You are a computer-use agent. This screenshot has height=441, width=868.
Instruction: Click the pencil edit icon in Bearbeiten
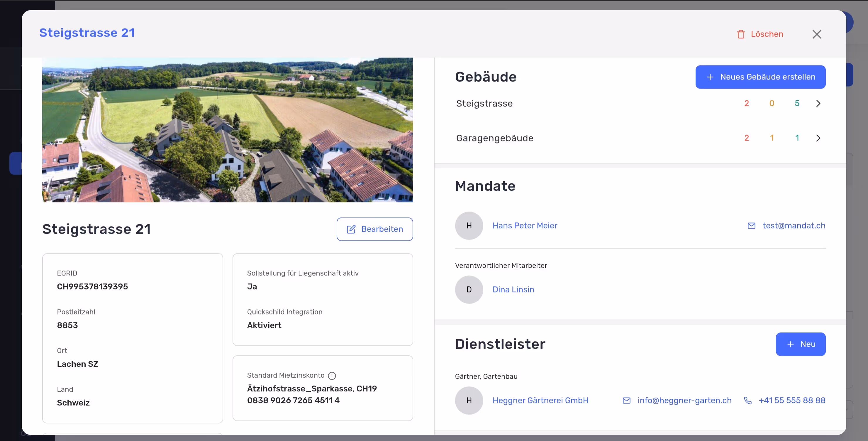pos(351,229)
